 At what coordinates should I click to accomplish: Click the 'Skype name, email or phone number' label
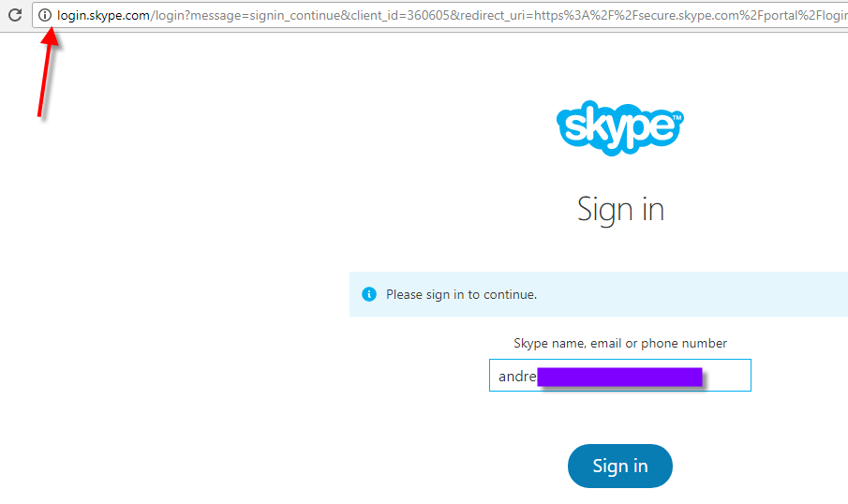pos(619,344)
